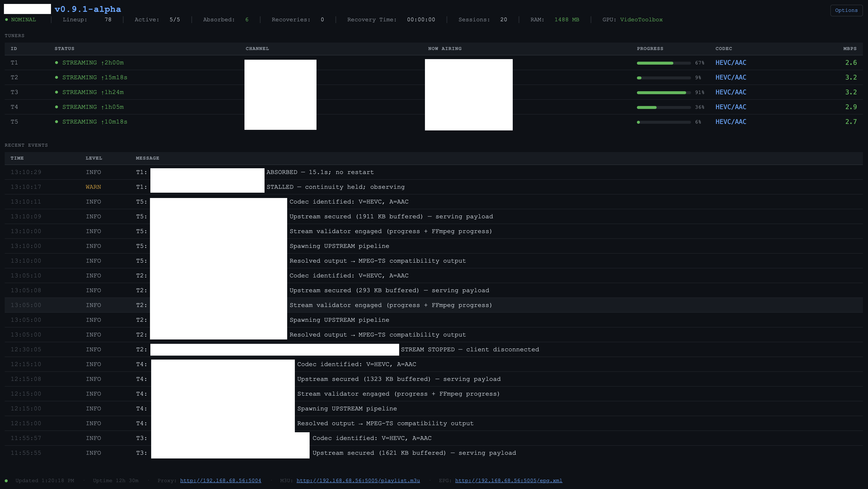Click the Sessions value 20

pyautogui.click(x=503, y=20)
